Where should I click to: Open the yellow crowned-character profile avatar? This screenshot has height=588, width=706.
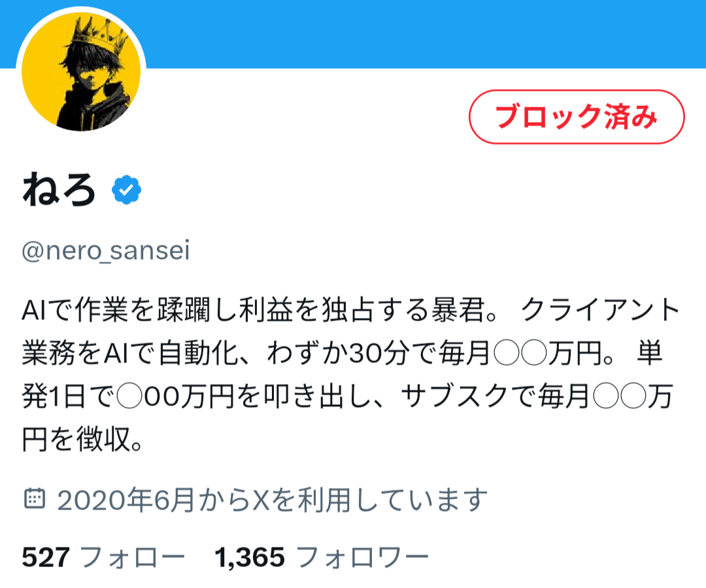81,71
